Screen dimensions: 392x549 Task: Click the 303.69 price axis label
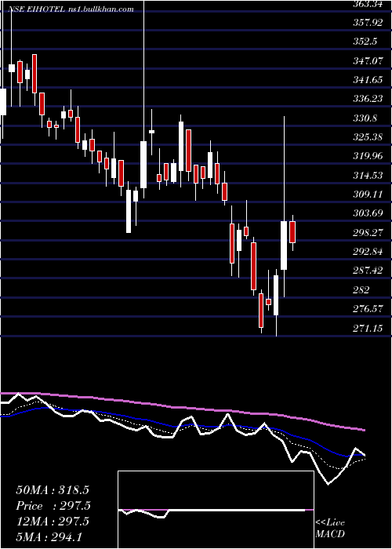(x=368, y=213)
